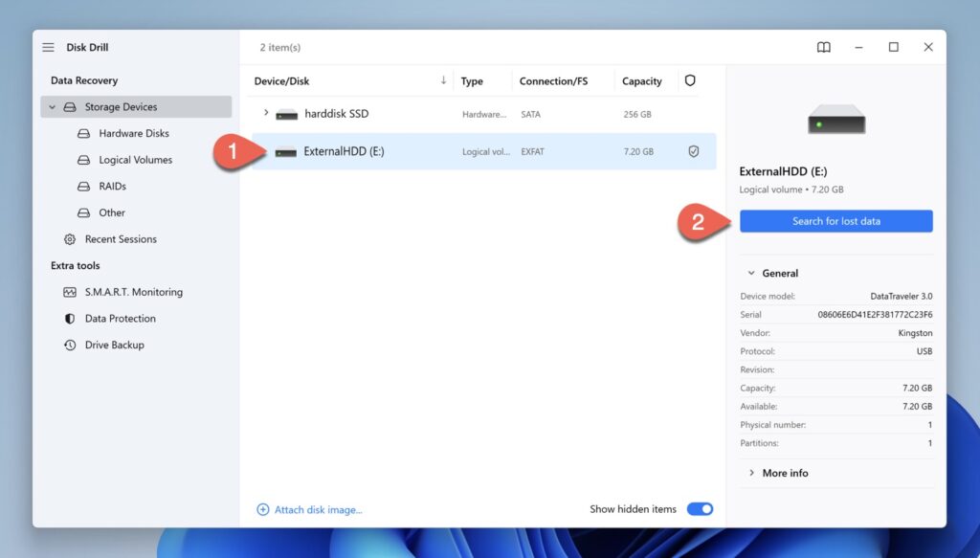Viewport: 980px width, 558px height.
Task: Click the Logical Volumes icon
Action: point(84,159)
